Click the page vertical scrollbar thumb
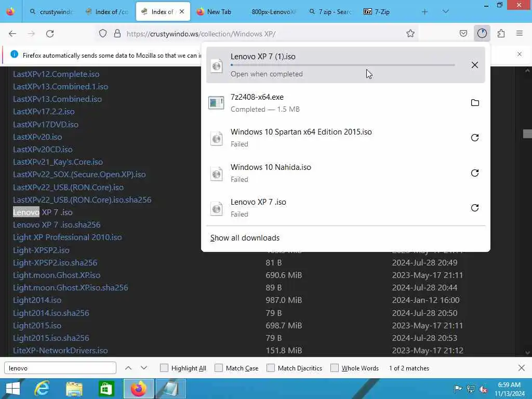This screenshot has height=399, width=532. tap(527, 134)
